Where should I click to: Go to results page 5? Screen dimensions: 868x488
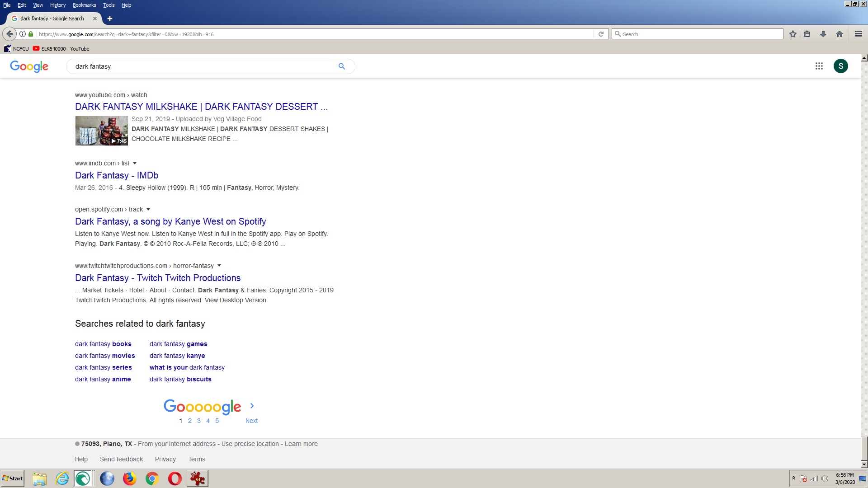[217, 421]
